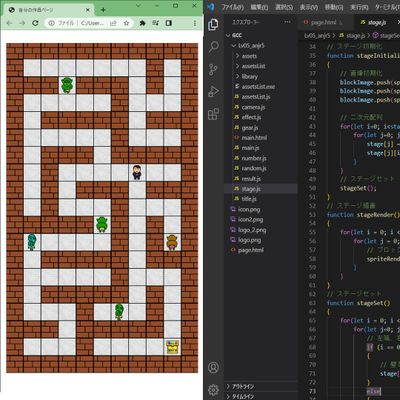Open Chrome's media control icon
Screen dimensions: 400x400
click(156, 23)
